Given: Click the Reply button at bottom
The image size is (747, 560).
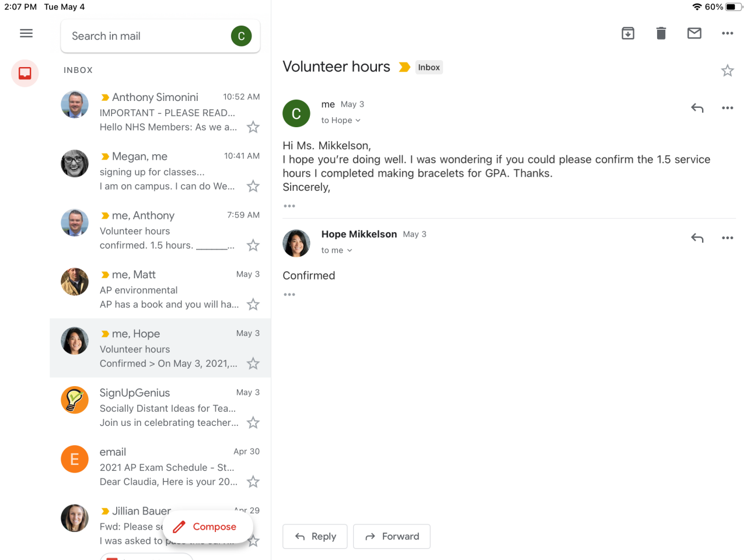Looking at the screenshot, I should pyautogui.click(x=315, y=537).
